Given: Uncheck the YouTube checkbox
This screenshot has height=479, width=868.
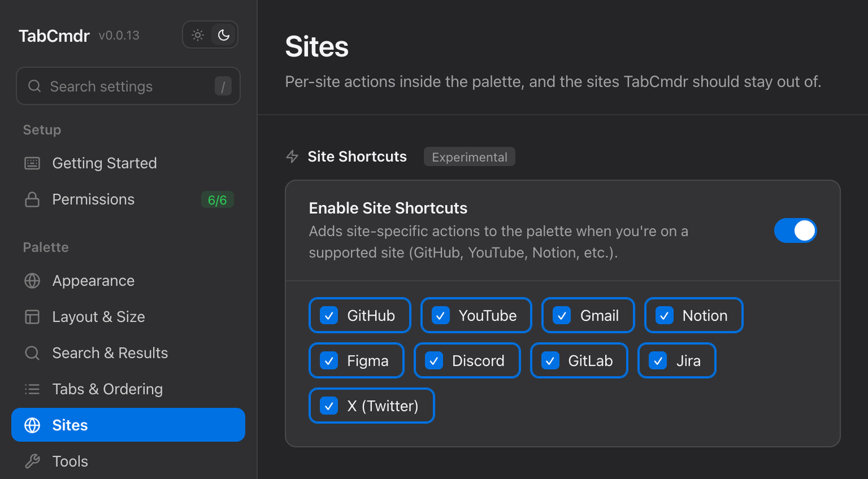Looking at the screenshot, I should pos(440,315).
